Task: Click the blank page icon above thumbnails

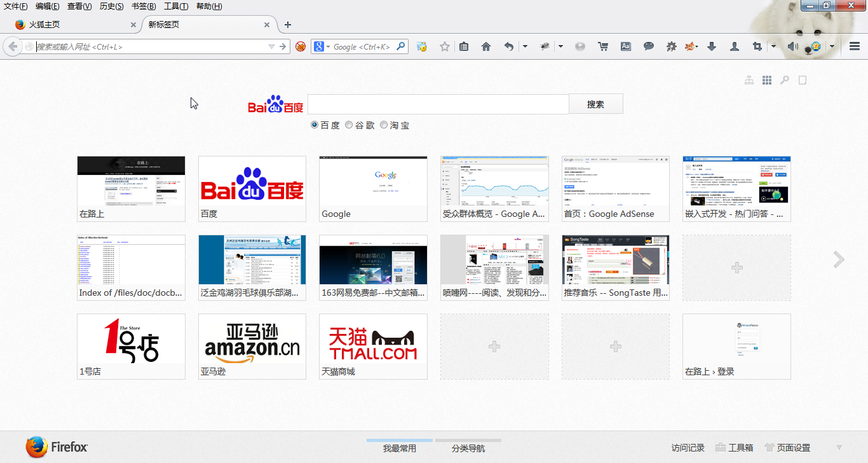Action: [803, 80]
